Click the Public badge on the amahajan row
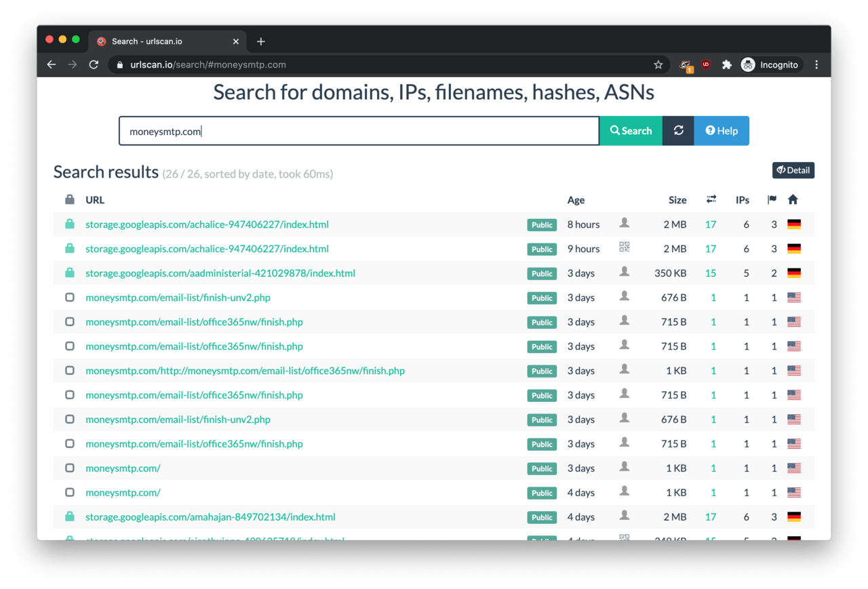 [542, 518]
